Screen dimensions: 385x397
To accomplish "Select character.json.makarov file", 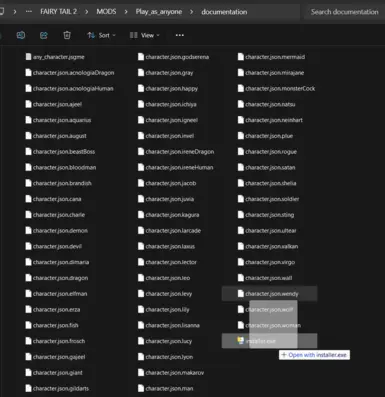I will tap(171, 373).
